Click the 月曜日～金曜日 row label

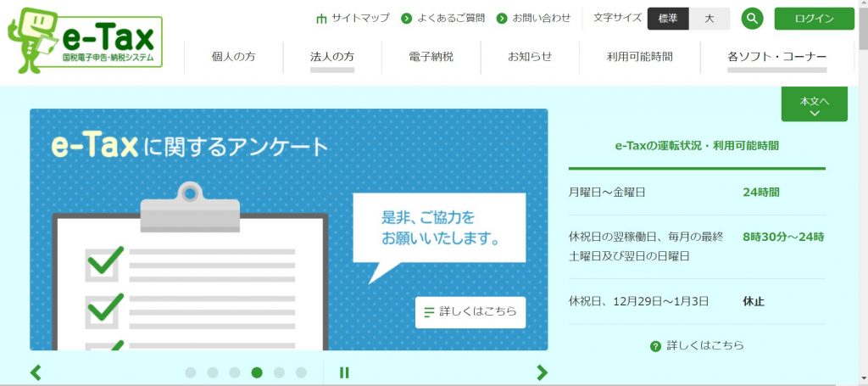click(607, 193)
